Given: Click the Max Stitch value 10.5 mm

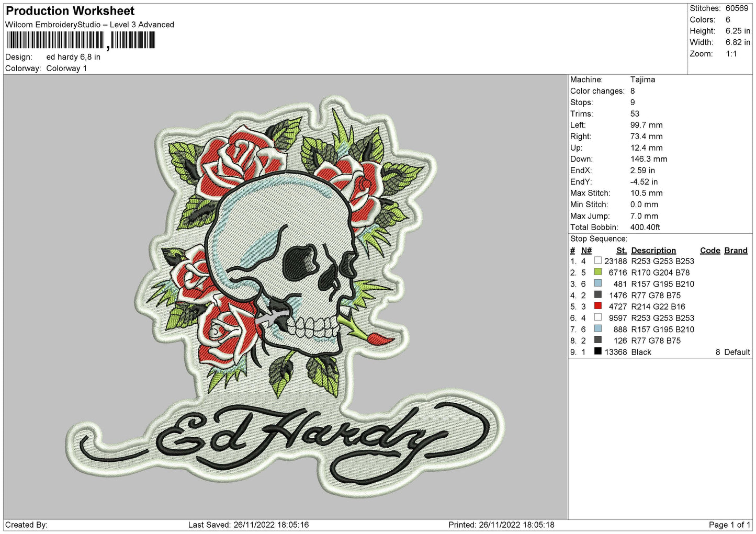Looking at the screenshot, I should pyautogui.click(x=646, y=193).
